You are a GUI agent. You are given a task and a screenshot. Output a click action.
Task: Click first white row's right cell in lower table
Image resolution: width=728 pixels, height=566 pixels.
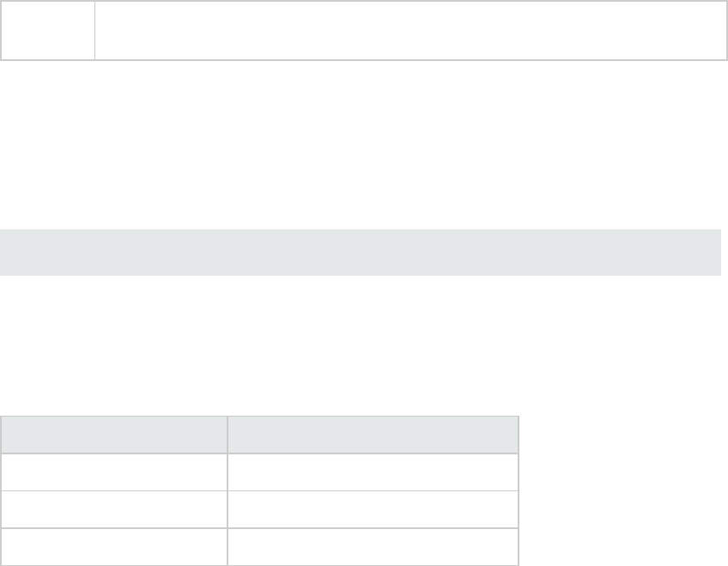click(373, 472)
